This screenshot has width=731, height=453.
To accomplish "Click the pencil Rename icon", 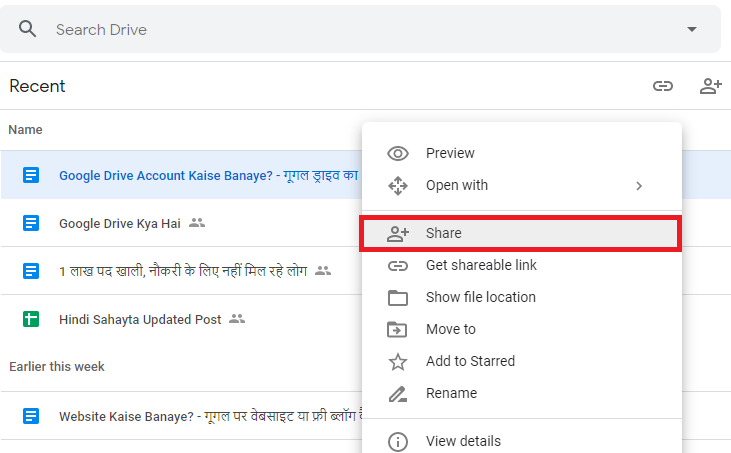I will [398, 394].
